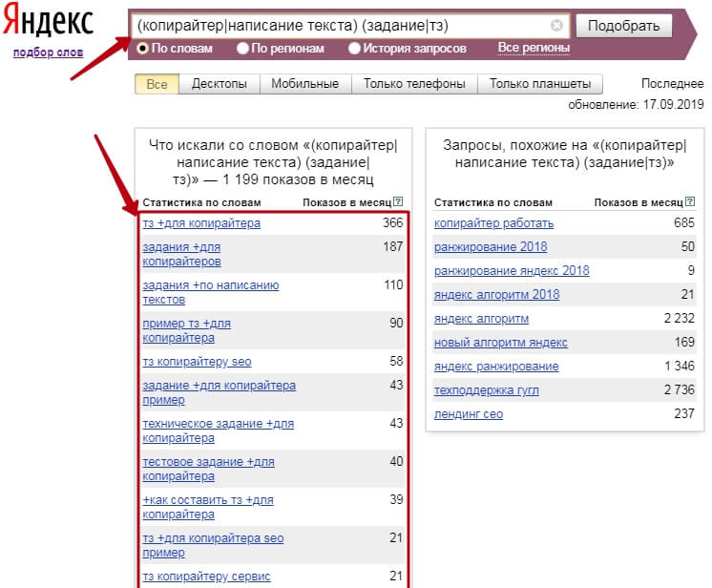Clear the search field with the X icon
712x588 pixels.
point(556,26)
